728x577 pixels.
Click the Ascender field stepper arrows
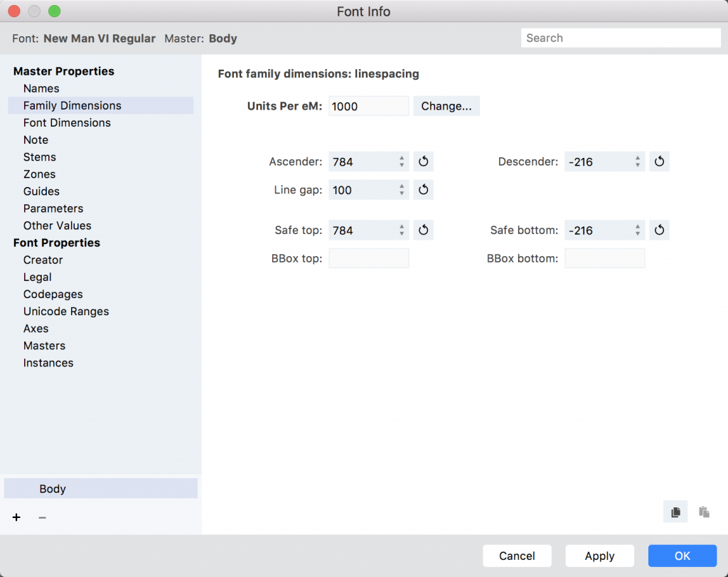click(402, 162)
